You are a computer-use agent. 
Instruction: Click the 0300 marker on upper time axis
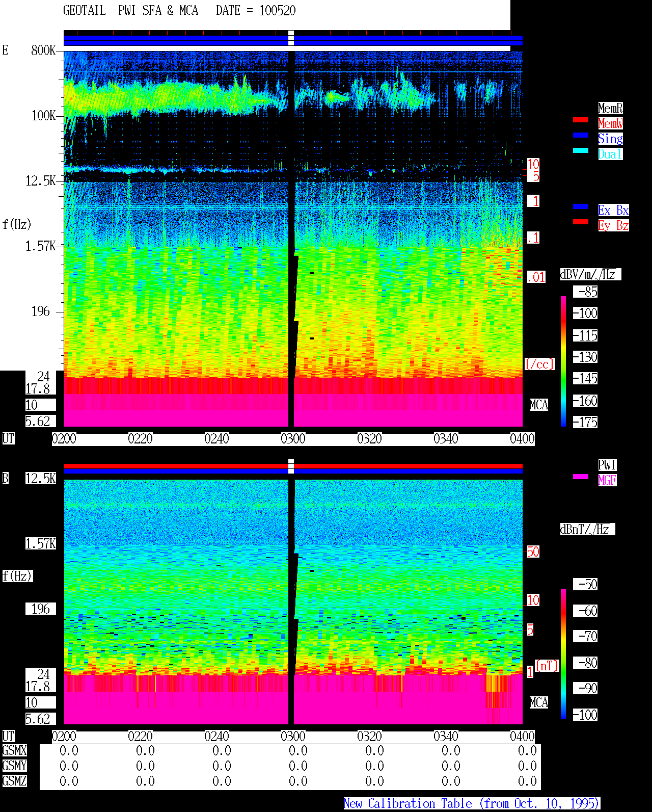(293, 439)
